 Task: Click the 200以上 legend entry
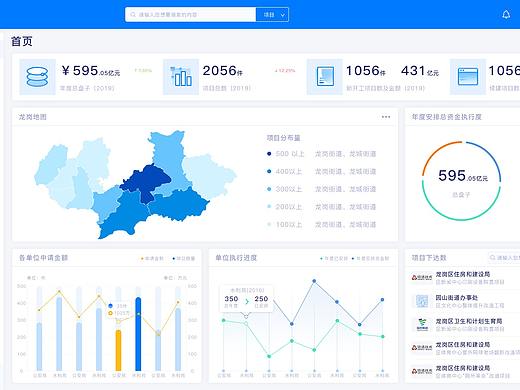point(321,207)
